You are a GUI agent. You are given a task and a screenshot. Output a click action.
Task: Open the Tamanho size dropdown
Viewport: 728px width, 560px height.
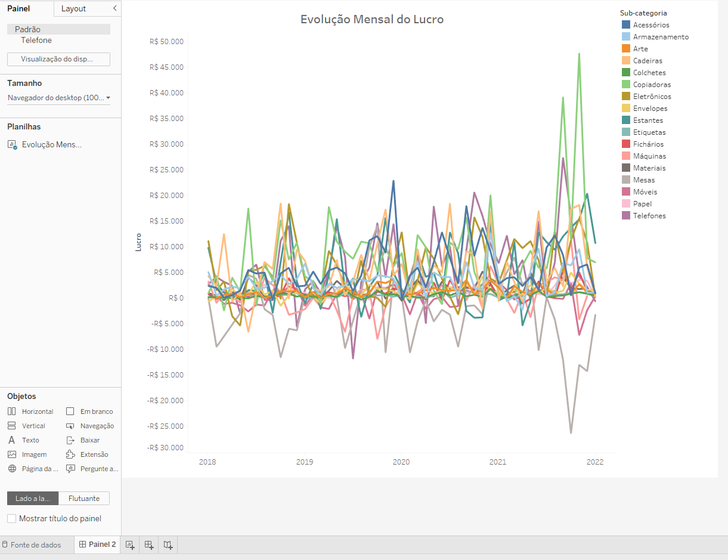coord(59,97)
